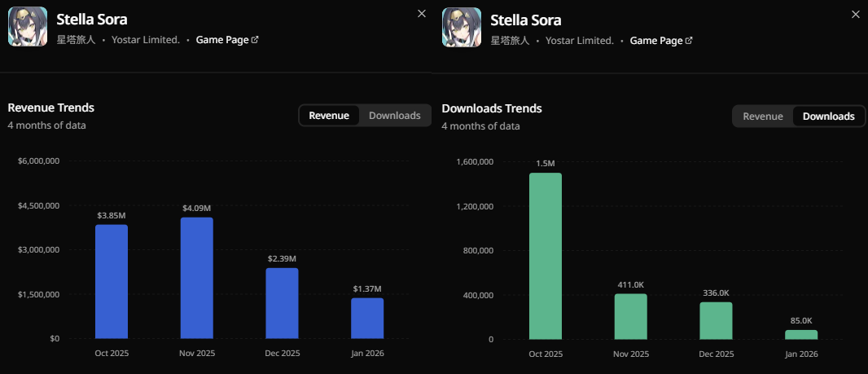Click the 411.0K Nov 2025 downloads bar
The width and height of the screenshot is (868, 374).
(630, 316)
